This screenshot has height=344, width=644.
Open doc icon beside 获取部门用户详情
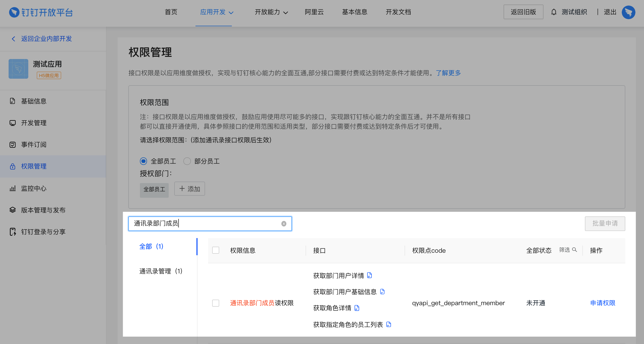coord(369,275)
